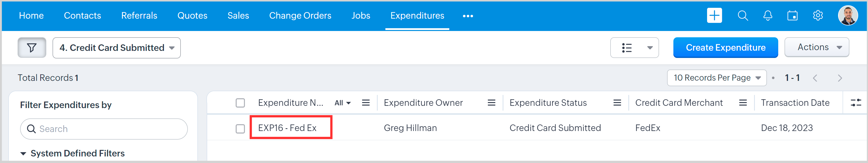This screenshot has width=868, height=163.
Task: Switch to the Change Orders tab
Action: point(300,16)
